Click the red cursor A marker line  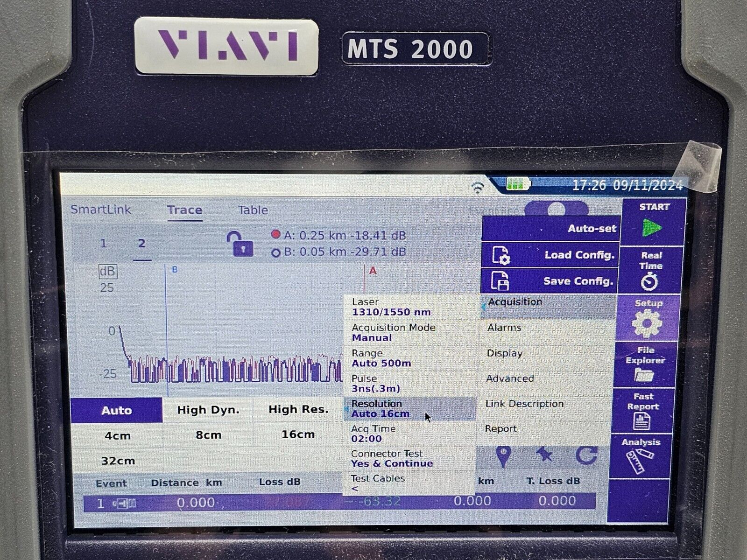click(x=365, y=280)
